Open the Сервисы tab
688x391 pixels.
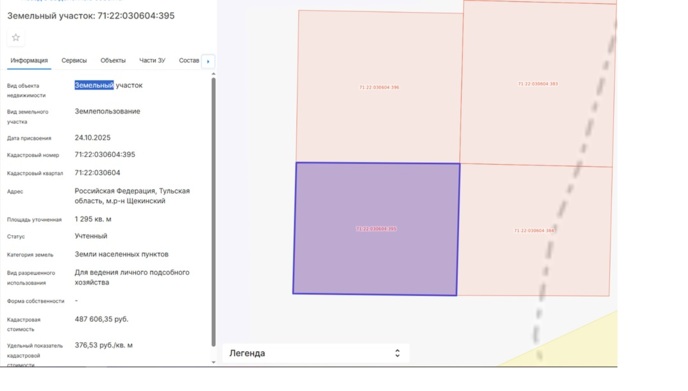click(x=74, y=61)
